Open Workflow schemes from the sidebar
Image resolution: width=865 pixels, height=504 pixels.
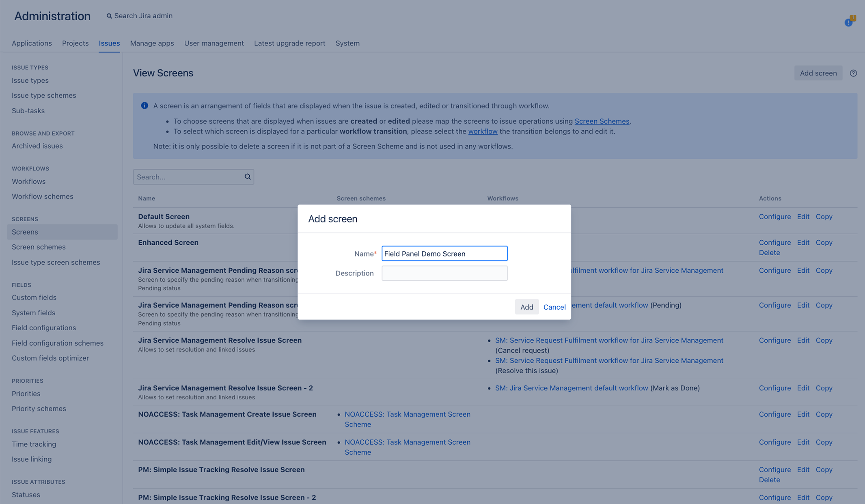[42, 196]
